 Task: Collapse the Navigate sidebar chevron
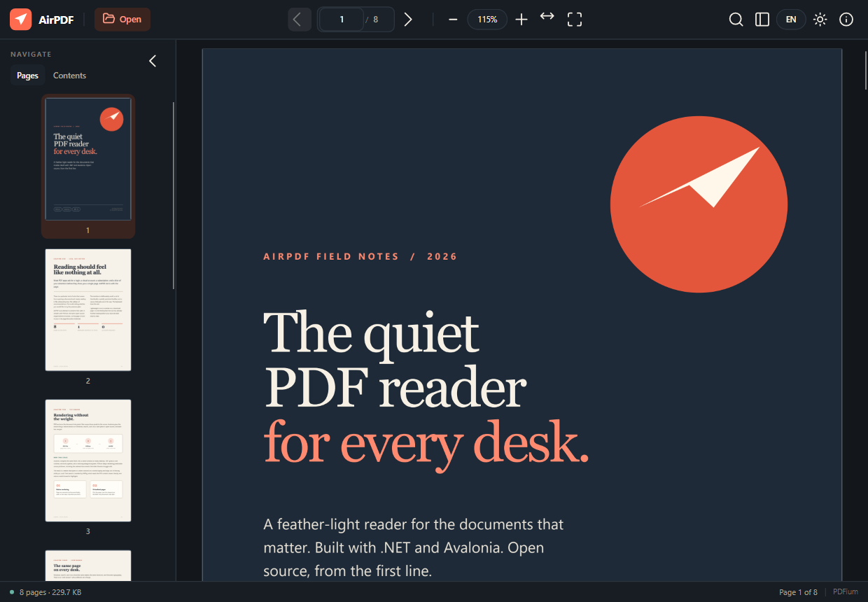coord(153,61)
